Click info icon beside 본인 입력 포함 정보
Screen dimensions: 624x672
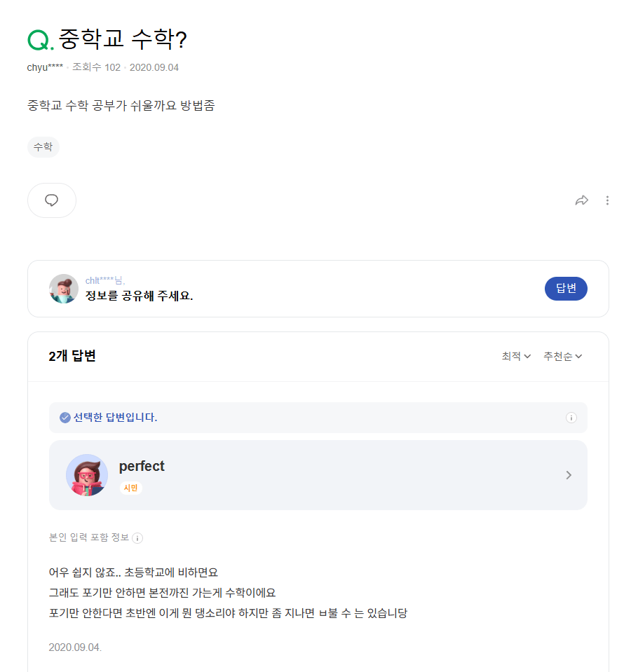pos(138,538)
